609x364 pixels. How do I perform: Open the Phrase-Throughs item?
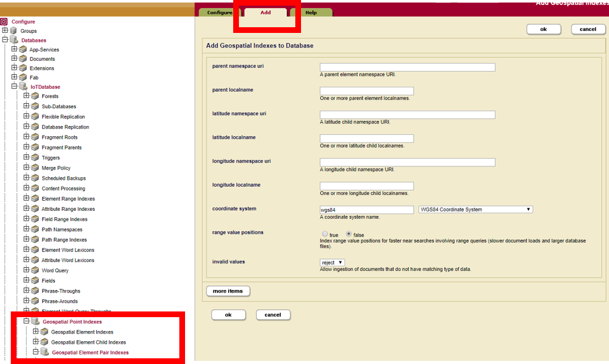(61, 291)
